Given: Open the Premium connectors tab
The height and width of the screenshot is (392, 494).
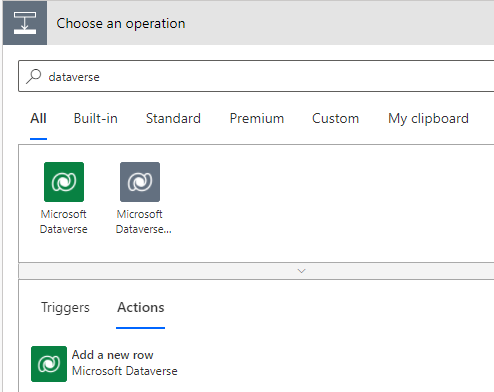Looking at the screenshot, I should tap(257, 119).
